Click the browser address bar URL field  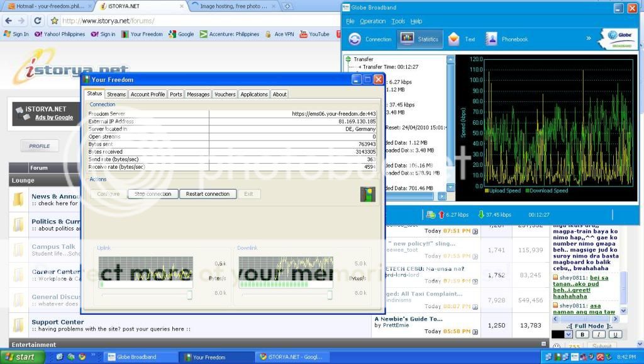coord(189,21)
